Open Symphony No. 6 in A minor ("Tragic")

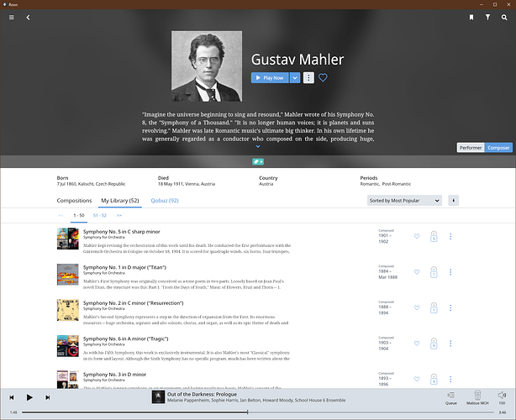tap(126, 339)
